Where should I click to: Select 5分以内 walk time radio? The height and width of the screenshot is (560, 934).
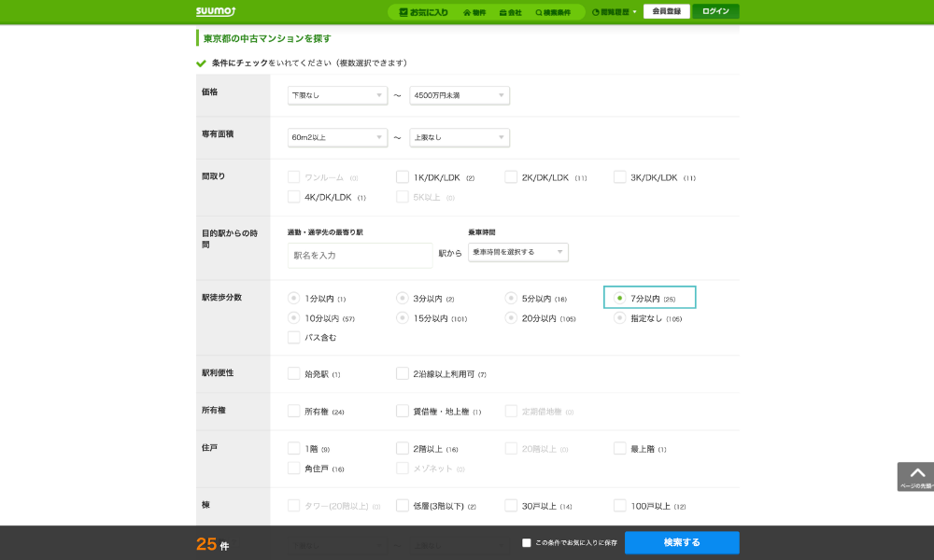tap(511, 298)
